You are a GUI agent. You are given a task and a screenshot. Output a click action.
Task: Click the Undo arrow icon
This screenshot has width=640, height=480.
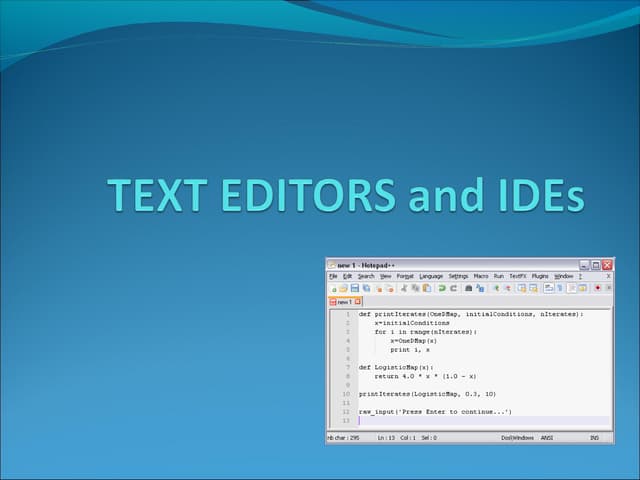pyautogui.click(x=441, y=288)
